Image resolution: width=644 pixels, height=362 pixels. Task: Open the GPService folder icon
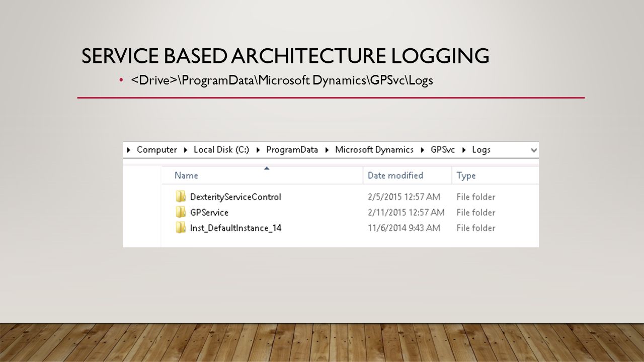tap(181, 212)
